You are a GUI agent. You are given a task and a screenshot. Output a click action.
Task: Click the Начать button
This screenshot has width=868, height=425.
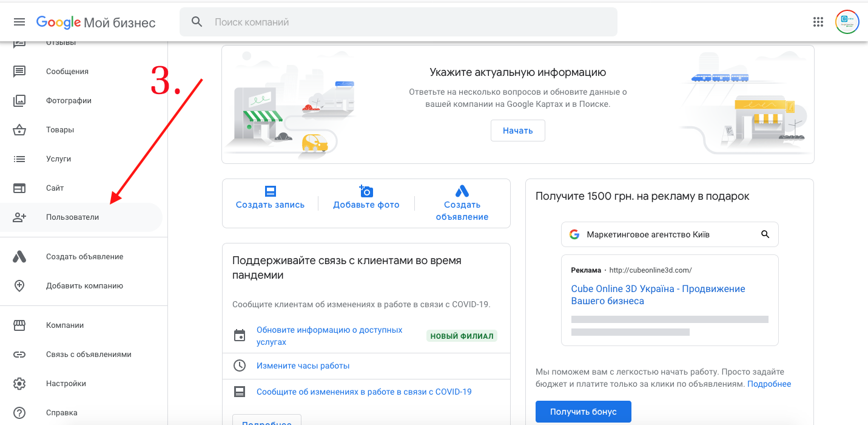tap(518, 131)
